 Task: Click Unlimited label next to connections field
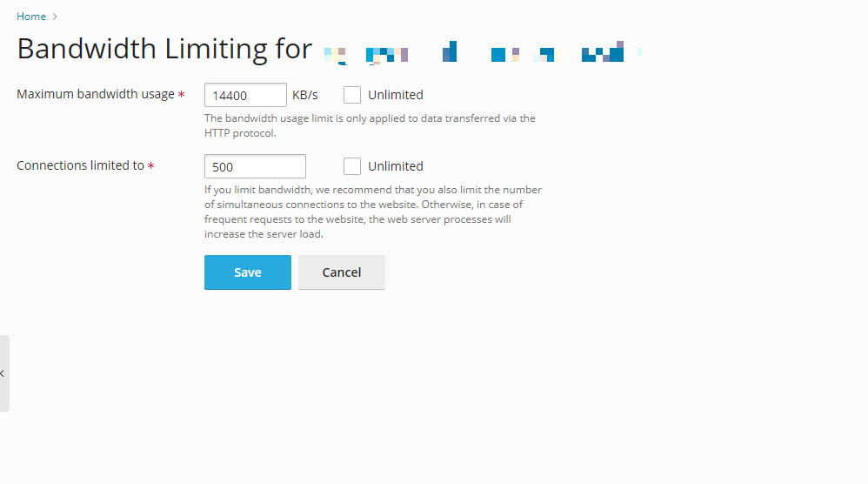point(395,166)
